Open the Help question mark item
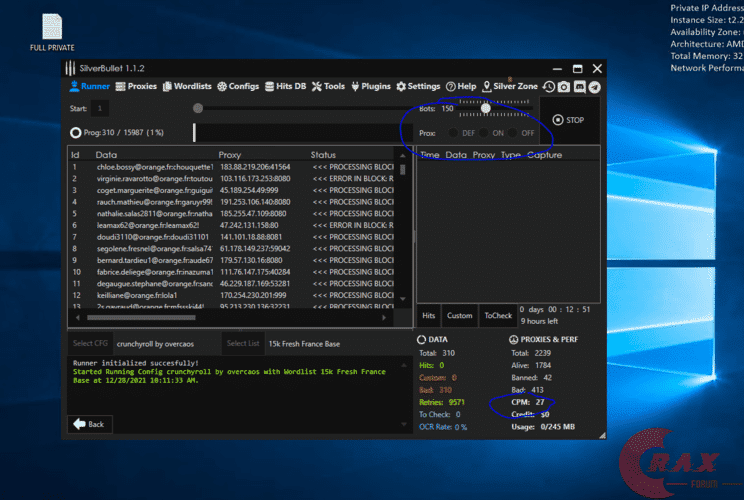Image resolution: width=744 pixels, height=500 pixels. (x=461, y=87)
